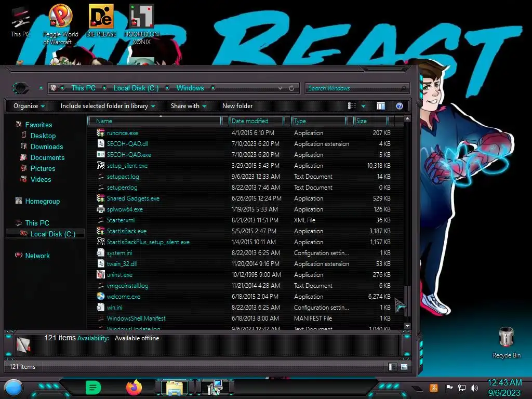Open the Peggle World of Warcraft desktop shortcut
This screenshot has height=399, width=532.
click(x=60, y=24)
